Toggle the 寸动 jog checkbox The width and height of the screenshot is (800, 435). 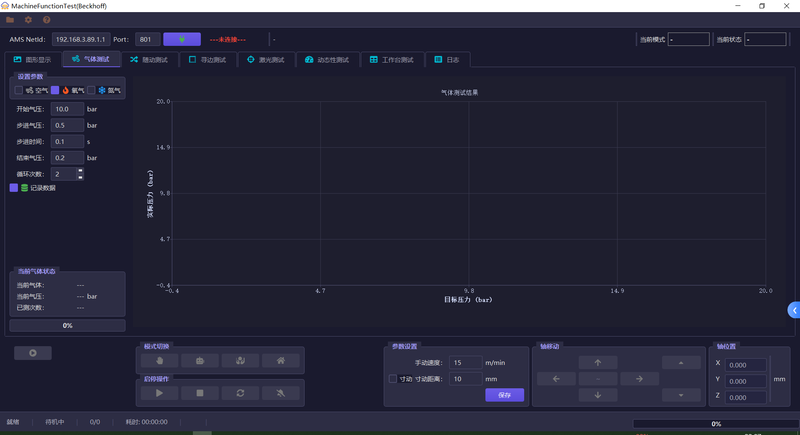(x=392, y=379)
